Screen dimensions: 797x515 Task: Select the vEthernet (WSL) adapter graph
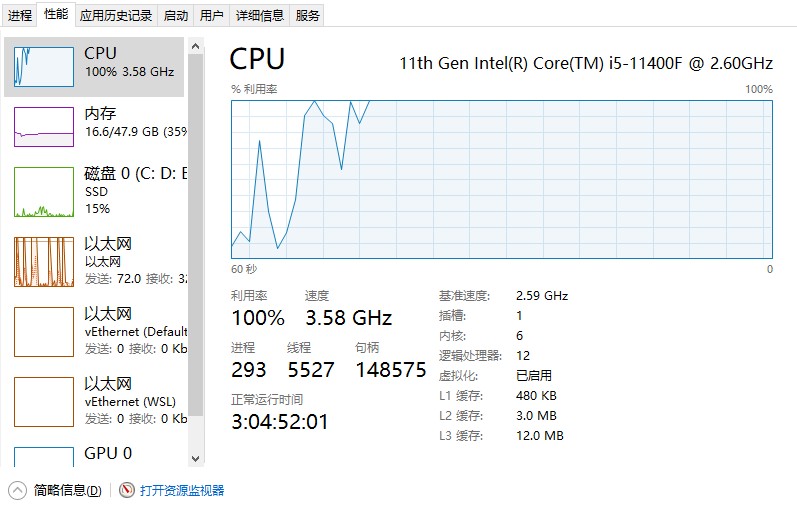tap(44, 401)
